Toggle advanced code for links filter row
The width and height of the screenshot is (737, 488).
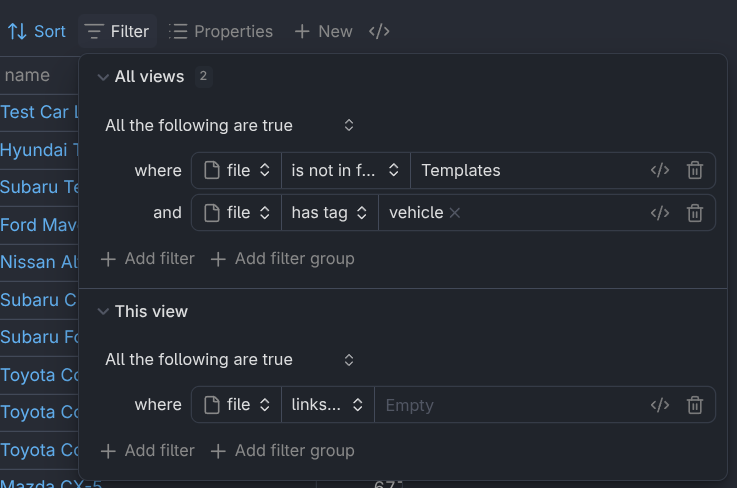tap(660, 405)
